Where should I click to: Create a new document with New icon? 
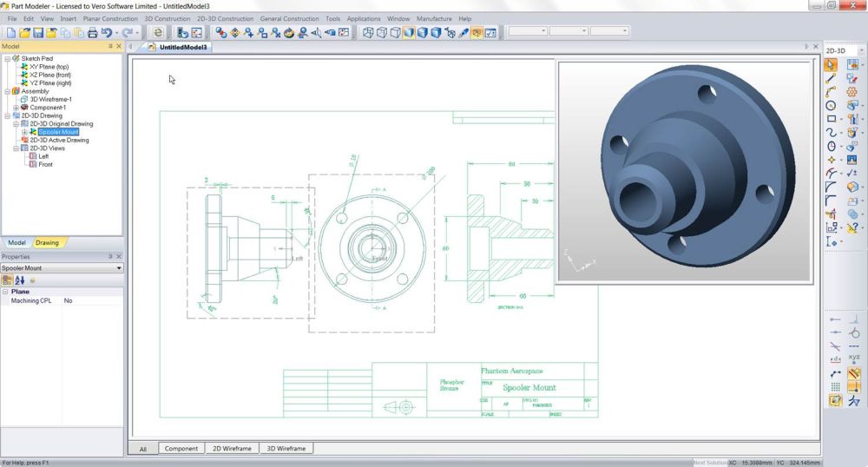click(x=11, y=33)
